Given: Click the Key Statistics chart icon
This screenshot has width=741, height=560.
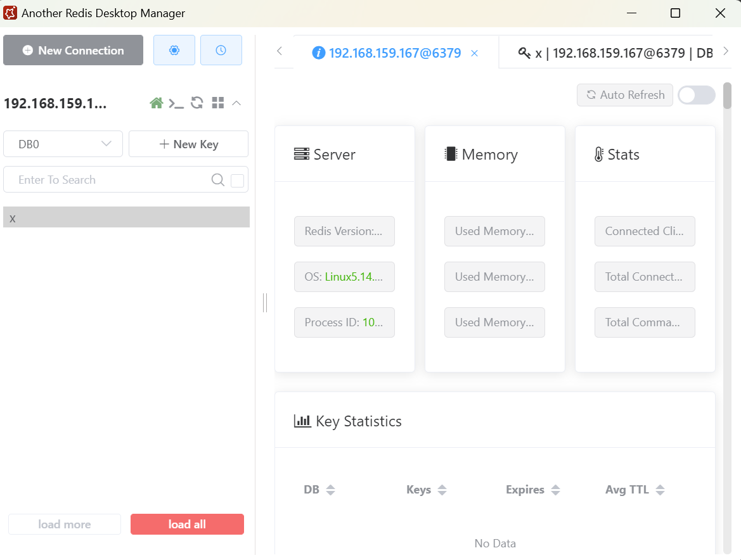Looking at the screenshot, I should click(302, 421).
